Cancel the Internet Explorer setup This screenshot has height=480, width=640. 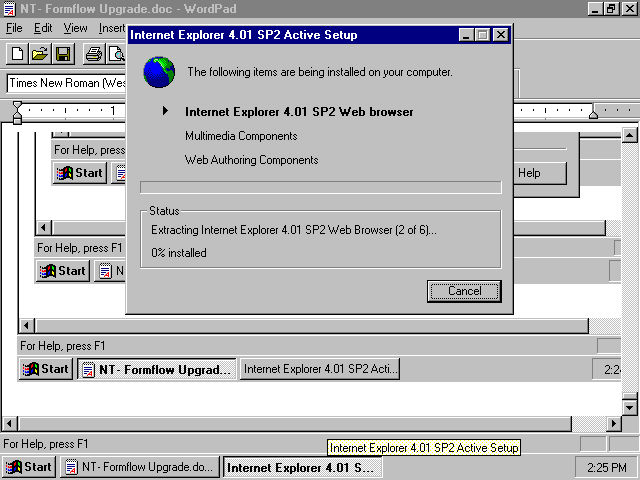464,291
